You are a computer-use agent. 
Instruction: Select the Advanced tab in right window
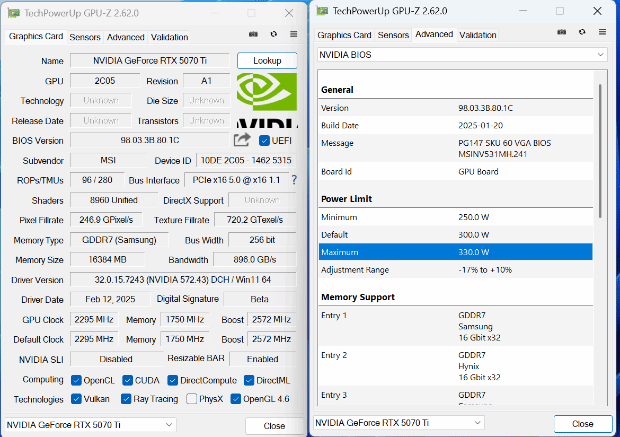434,34
